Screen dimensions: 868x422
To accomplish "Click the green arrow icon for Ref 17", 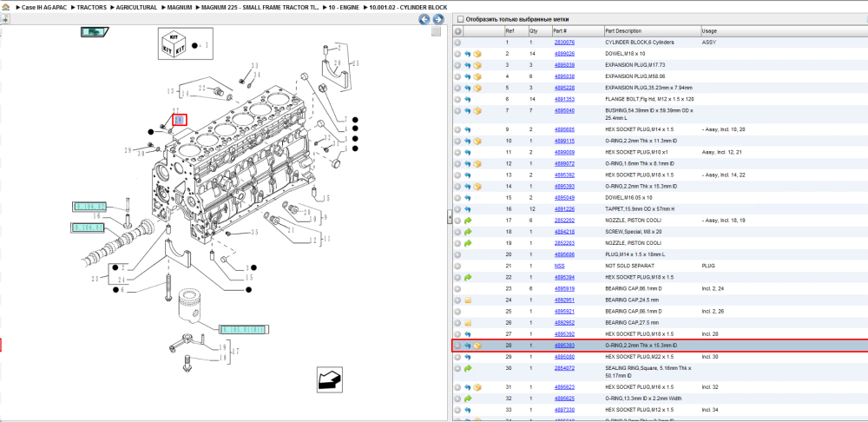I will tap(467, 221).
